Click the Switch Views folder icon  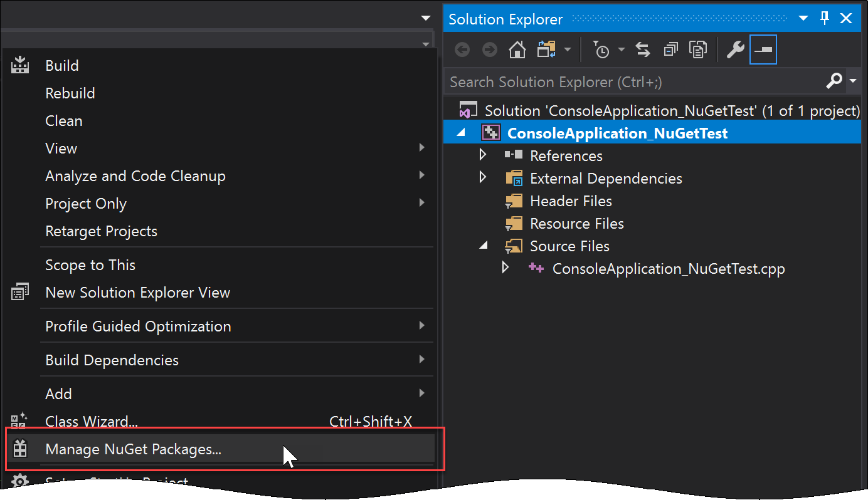click(x=547, y=50)
